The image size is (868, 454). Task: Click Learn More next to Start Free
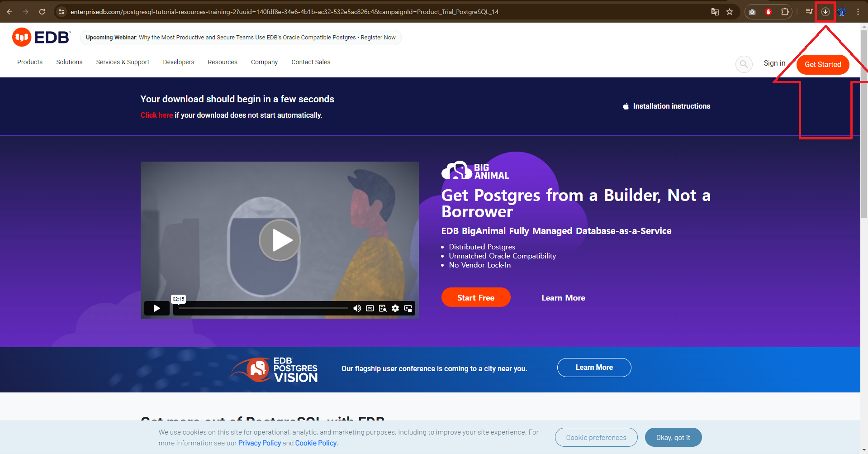pyautogui.click(x=563, y=298)
